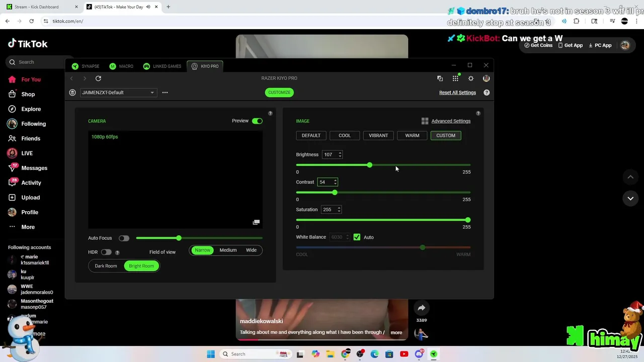The height and width of the screenshot is (362, 644).
Task: Apply the COOL image preset
Action: pyautogui.click(x=345, y=136)
